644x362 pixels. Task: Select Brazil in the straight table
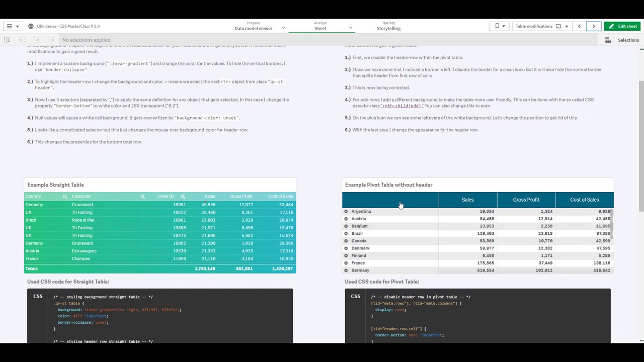click(x=31, y=220)
